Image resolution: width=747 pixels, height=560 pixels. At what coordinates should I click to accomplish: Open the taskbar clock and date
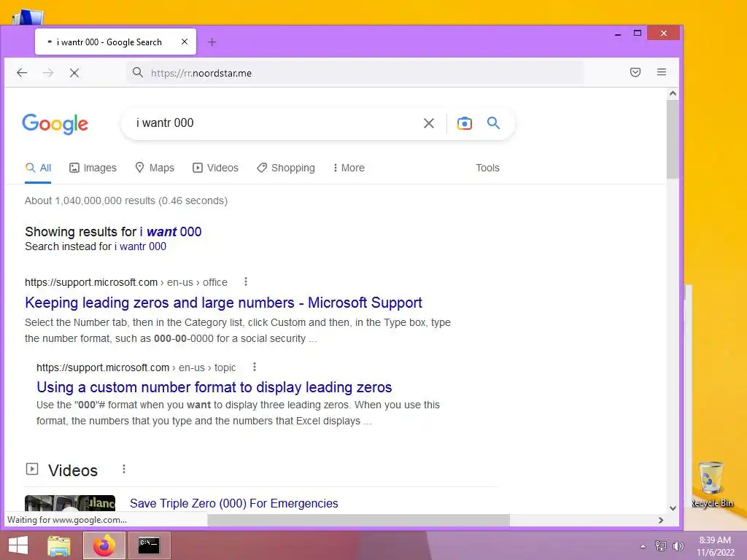[715, 546]
